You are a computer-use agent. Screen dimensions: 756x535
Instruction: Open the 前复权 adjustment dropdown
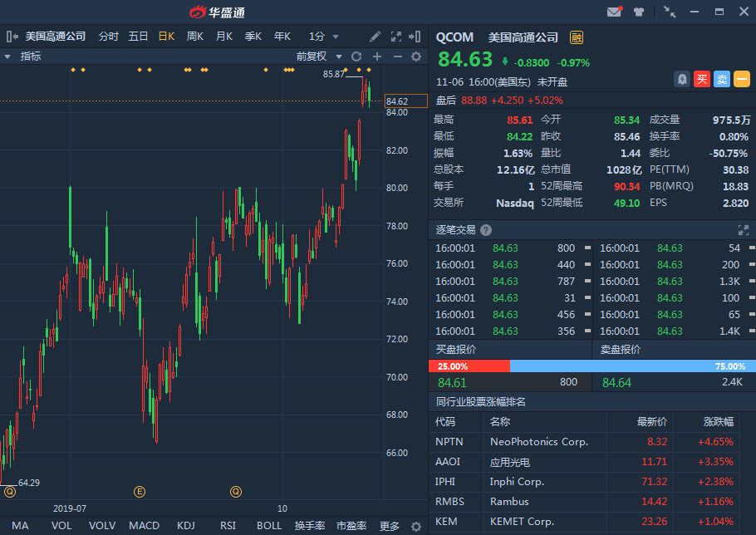point(317,56)
